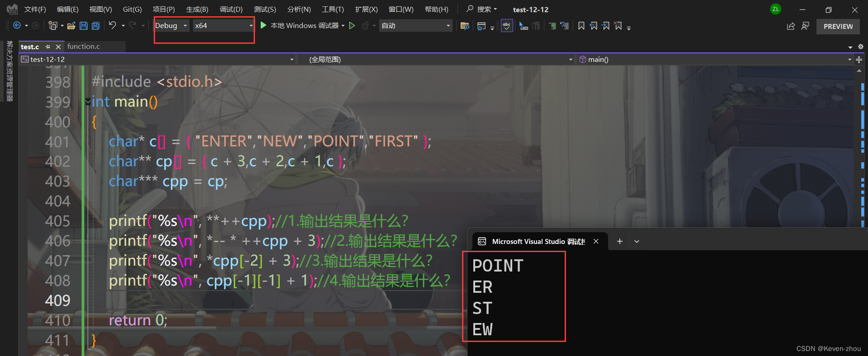
Task: Go to the previous bookmark
Action: (x=594, y=26)
